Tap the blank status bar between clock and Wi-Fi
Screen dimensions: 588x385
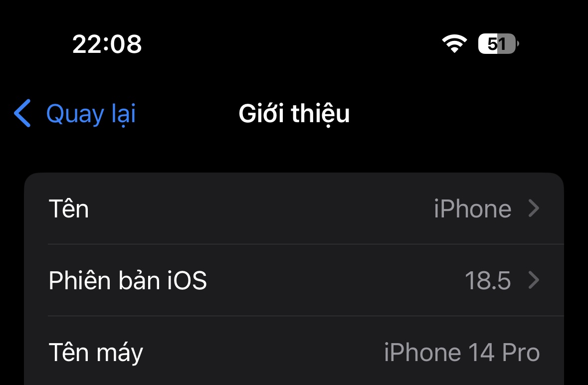point(292,44)
